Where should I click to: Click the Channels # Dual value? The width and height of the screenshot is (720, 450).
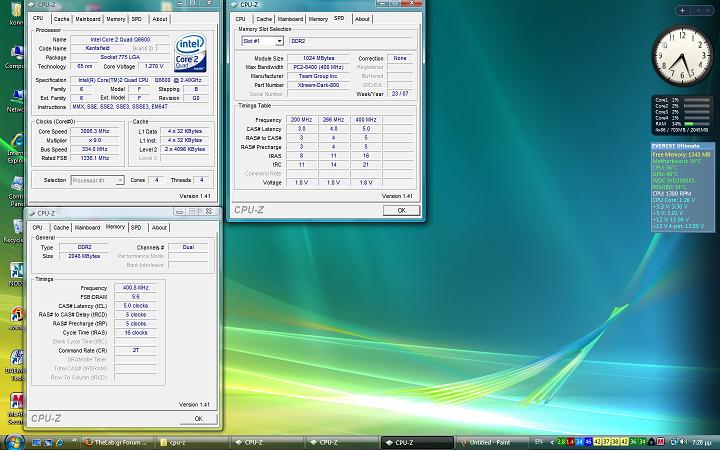[188, 247]
